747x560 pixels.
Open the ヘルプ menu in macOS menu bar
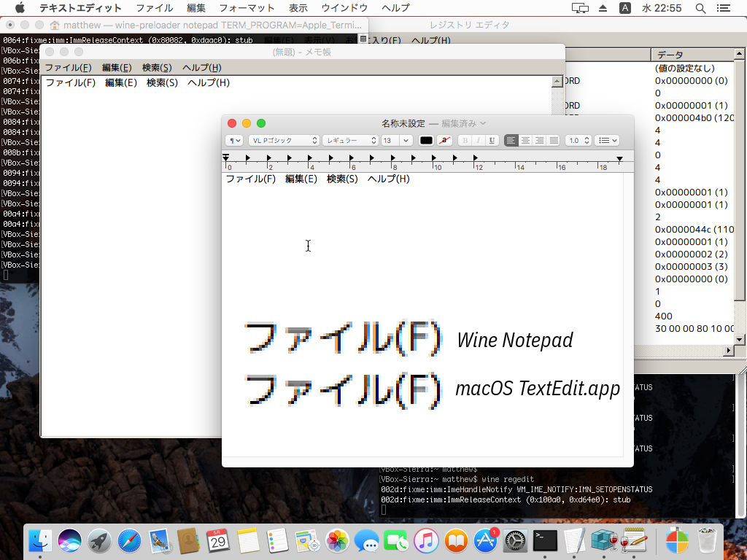click(x=395, y=7)
